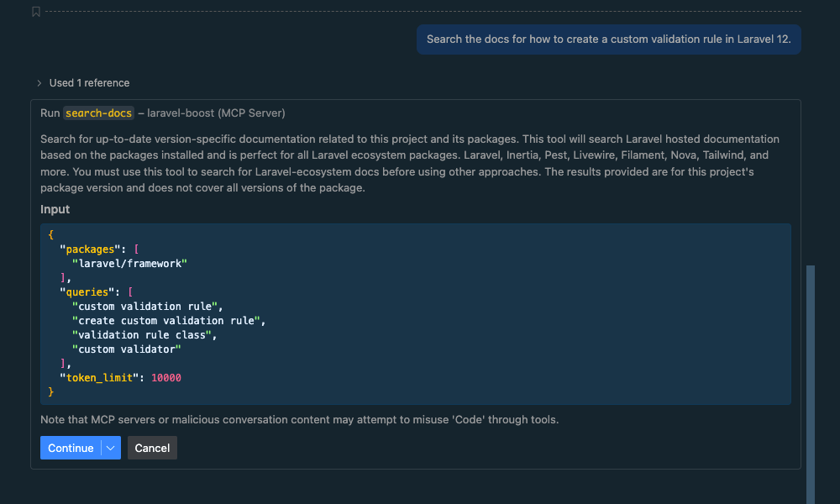This screenshot has width=840, height=504.
Task: Collapse the chevron next to Used 1 reference
Action: tap(39, 82)
